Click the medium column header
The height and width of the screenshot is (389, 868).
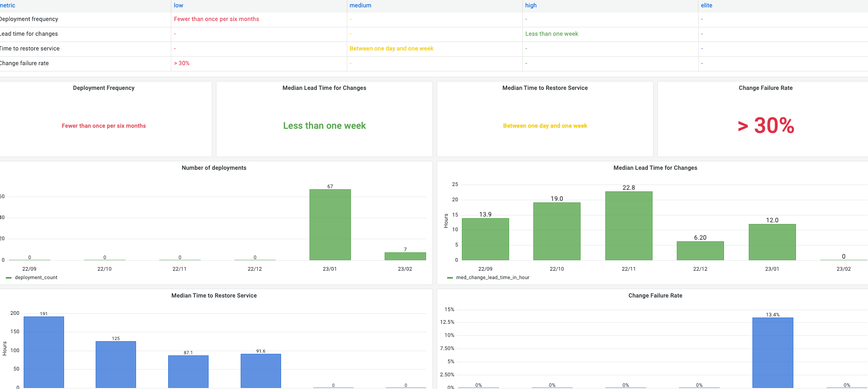pyautogui.click(x=360, y=5)
